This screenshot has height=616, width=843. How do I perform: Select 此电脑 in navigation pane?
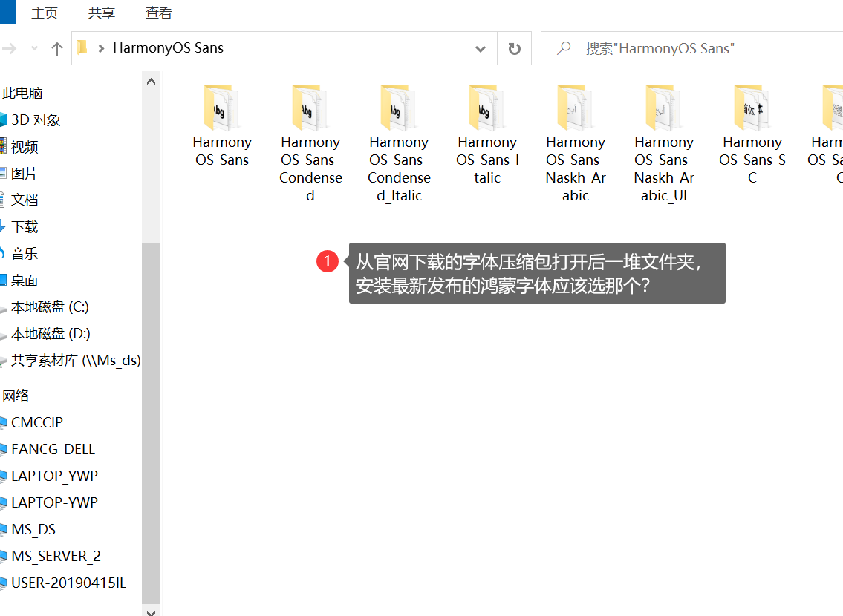click(22, 93)
